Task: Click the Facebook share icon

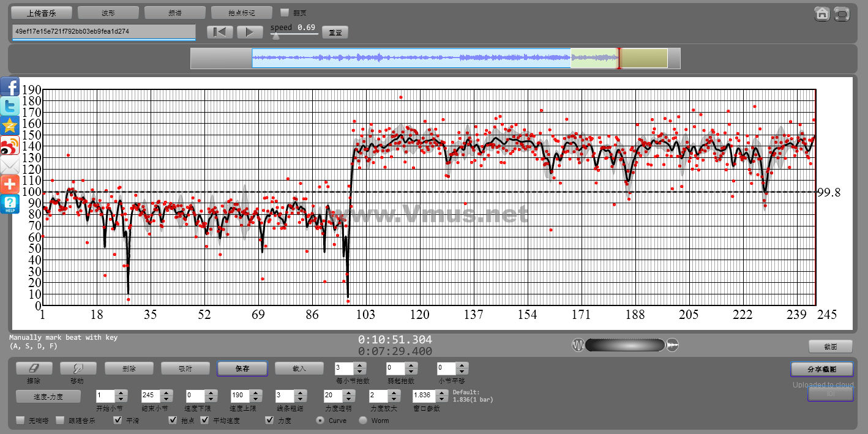Action: coord(10,87)
